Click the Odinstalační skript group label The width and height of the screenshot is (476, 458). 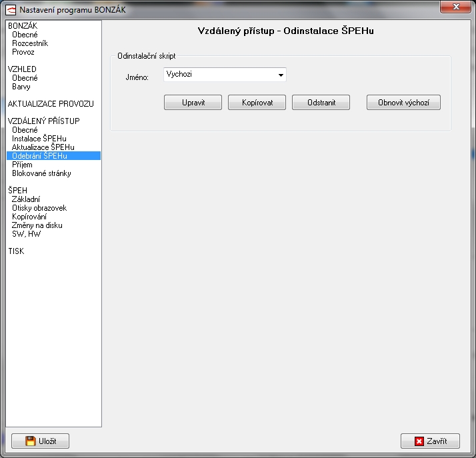pos(147,56)
